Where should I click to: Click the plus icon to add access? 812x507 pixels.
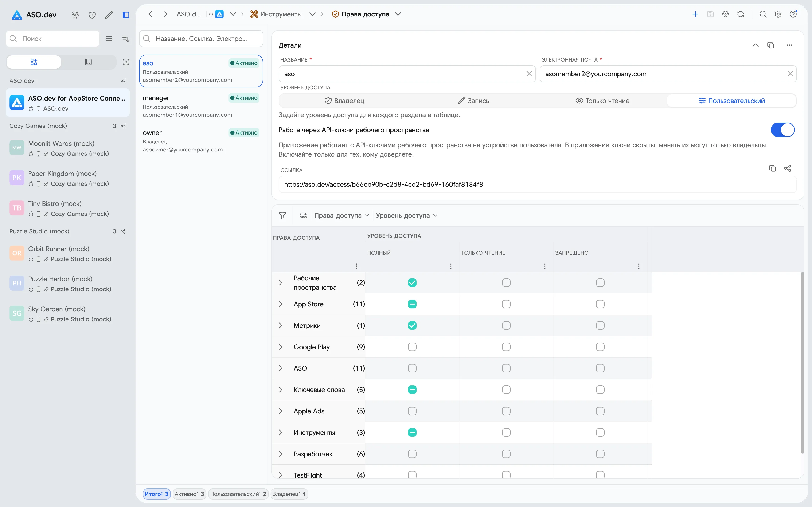pos(695,14)
